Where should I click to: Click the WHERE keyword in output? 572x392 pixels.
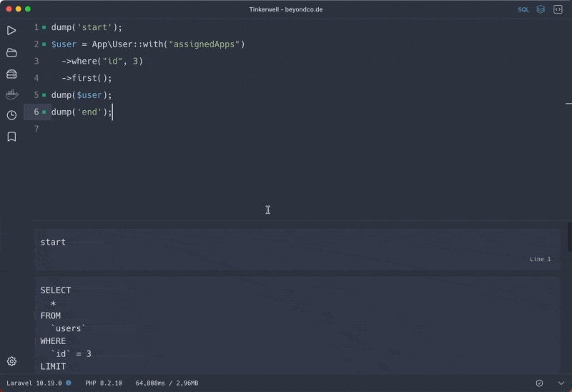tap(53, 341)
